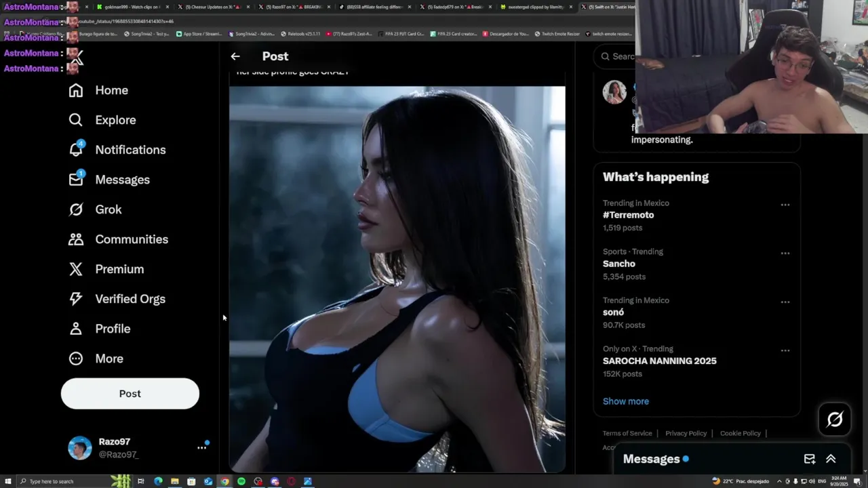This screenshot has width=868, height=488.
Task: Open the floating Grok button
Action: tap(835, 420)
